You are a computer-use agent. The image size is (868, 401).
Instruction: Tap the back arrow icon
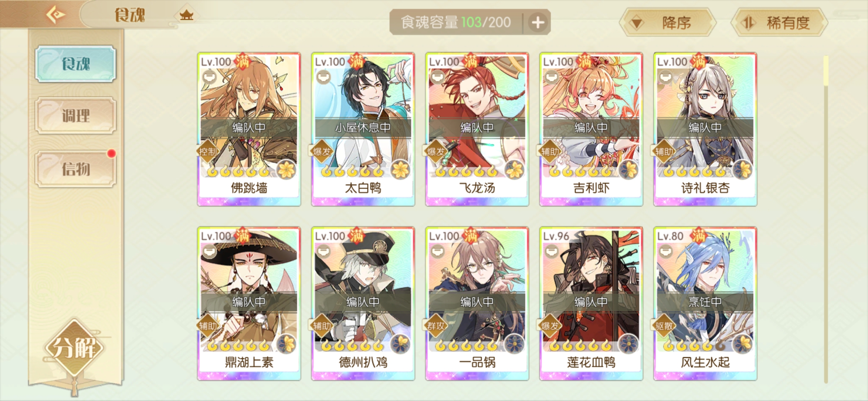point(56,15)
